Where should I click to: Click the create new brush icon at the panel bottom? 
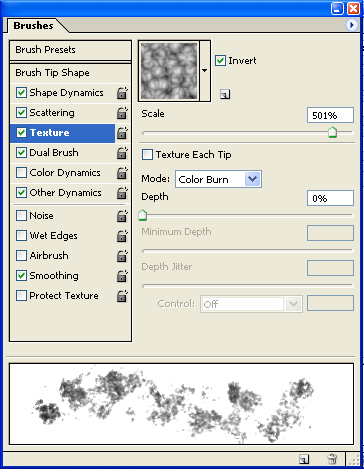(304, 459)
